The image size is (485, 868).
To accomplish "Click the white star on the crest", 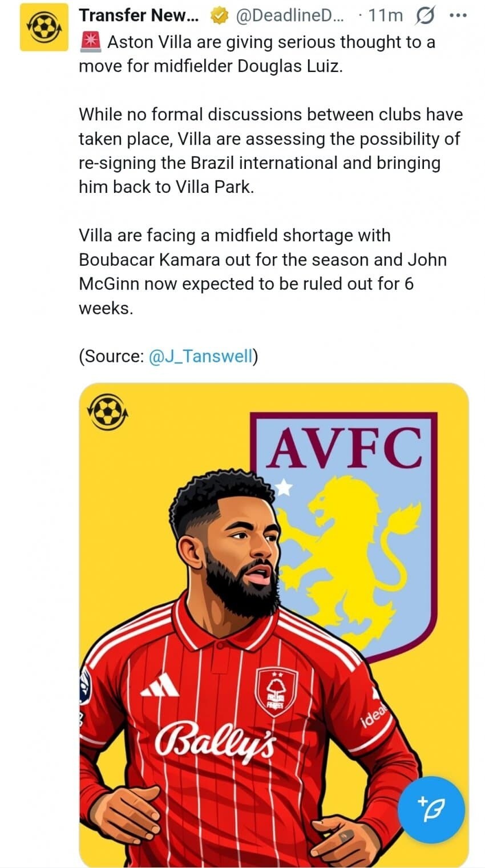I will click(x=284, y=487).
